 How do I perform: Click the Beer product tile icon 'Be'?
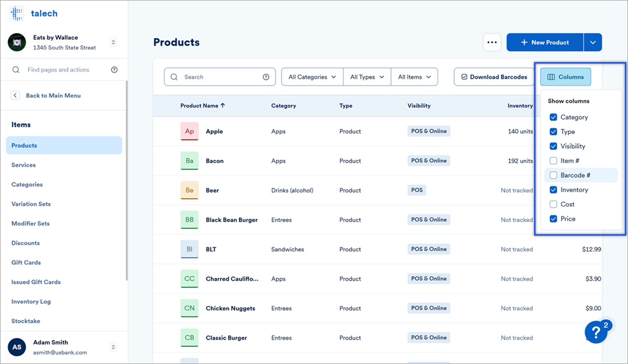coord(189,190)
